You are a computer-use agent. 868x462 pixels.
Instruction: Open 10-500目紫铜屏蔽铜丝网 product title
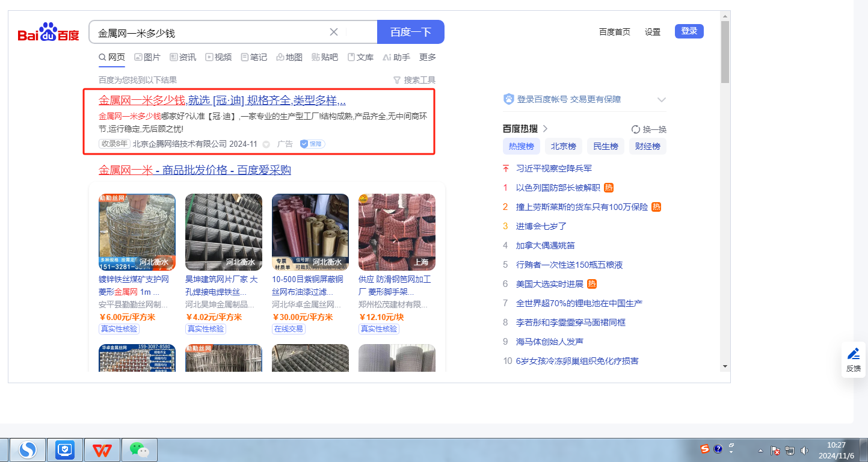308,286
